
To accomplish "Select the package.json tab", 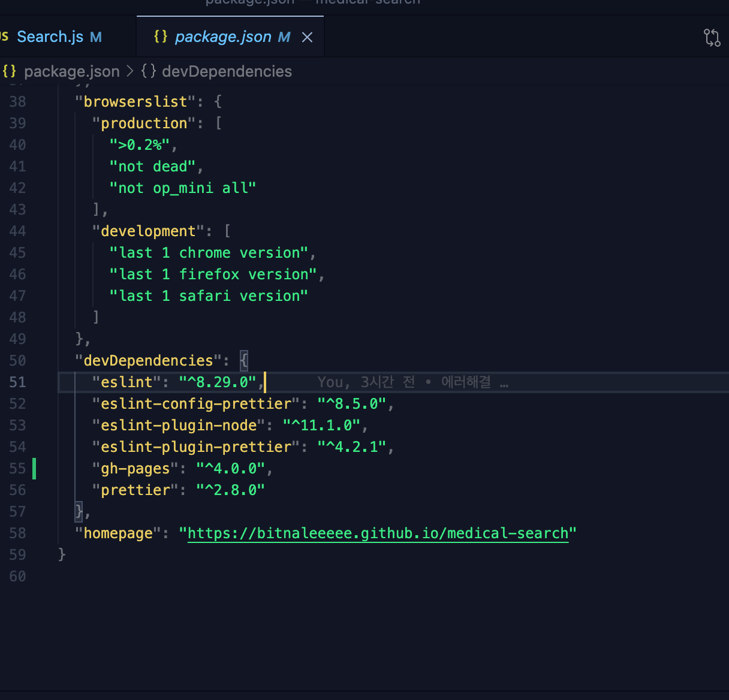I will [223, 37].
